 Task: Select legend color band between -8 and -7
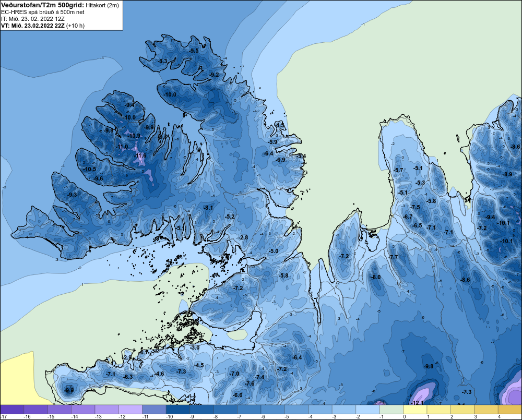[x=225, y=410]
